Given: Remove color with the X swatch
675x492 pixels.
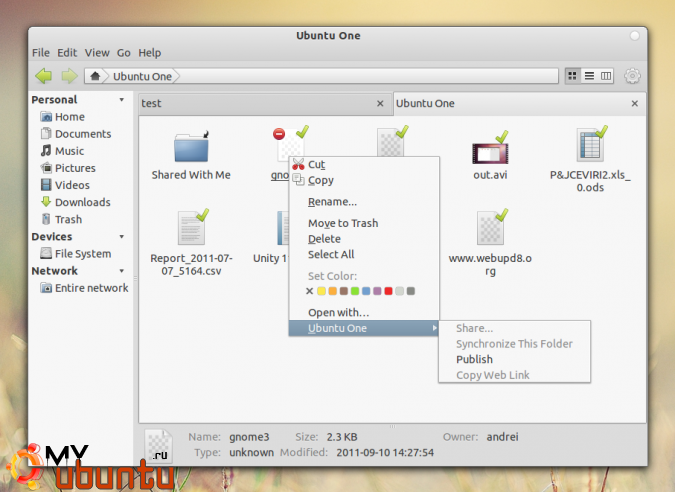Looking at the screenshot, I should 309,291.
